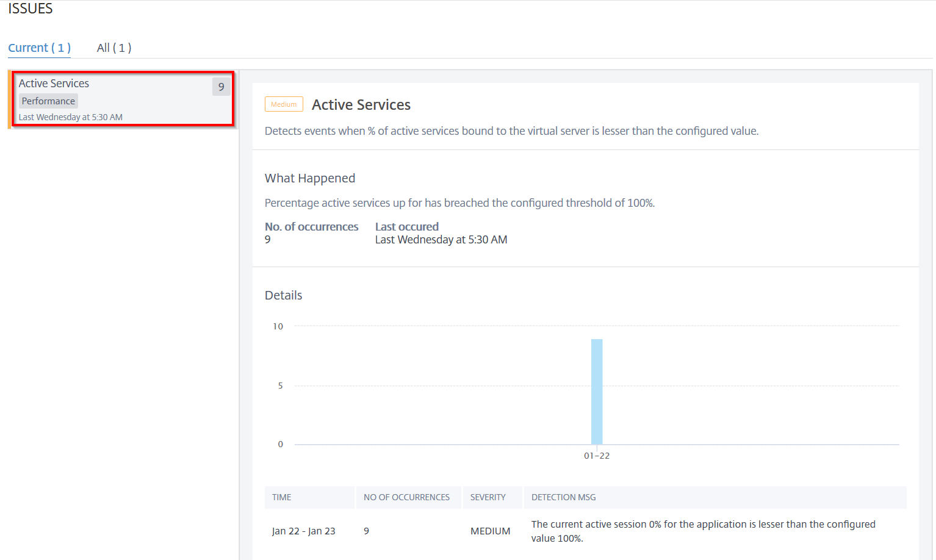The image size is (936, 560).
Task: Click the Last occured timestamp value
Action: (x=441, y=240)
